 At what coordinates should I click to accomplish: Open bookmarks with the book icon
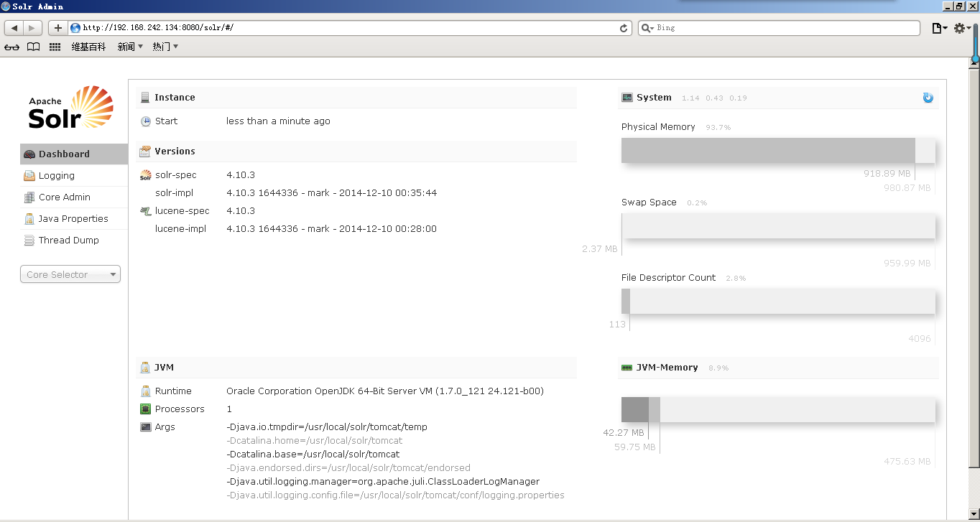coord(33,47)
